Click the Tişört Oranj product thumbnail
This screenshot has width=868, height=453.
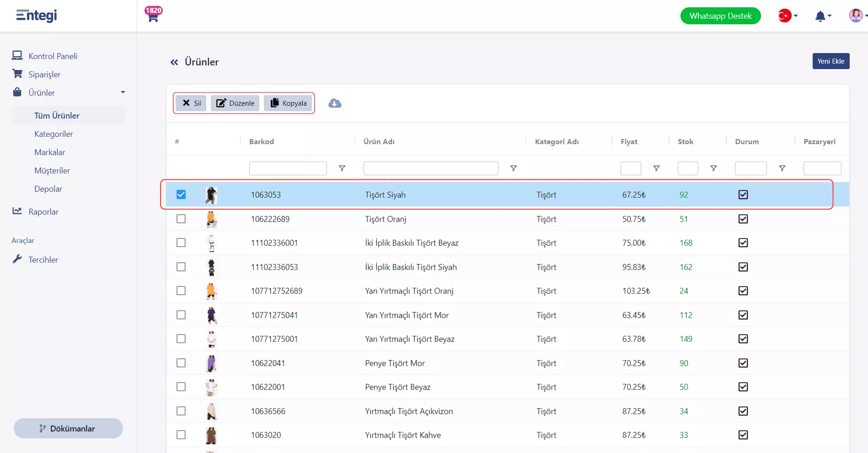pyautogui.click(x=211, y=219)
